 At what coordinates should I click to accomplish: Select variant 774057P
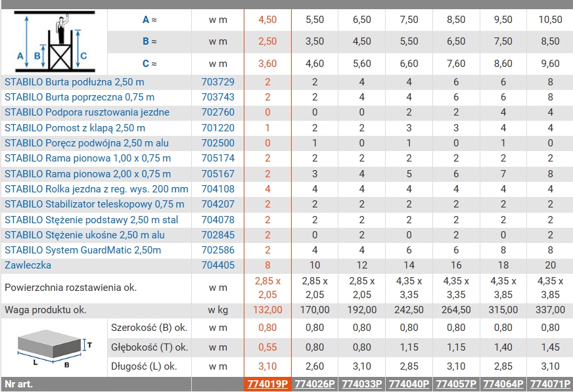pos(456,384)
